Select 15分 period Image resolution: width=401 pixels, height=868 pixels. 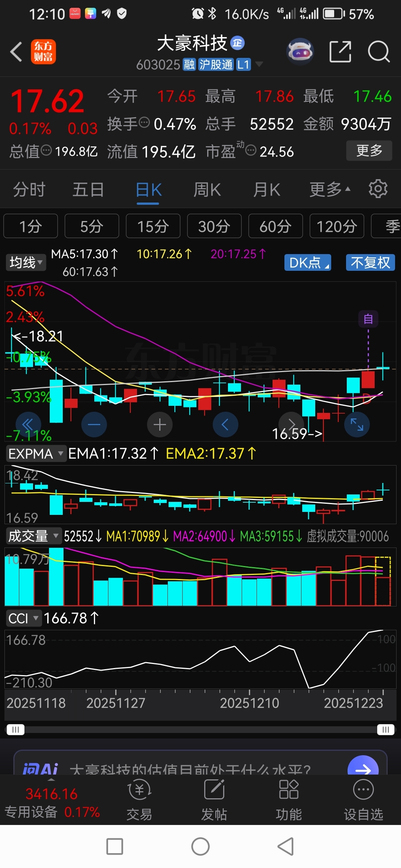coord(153,226)
